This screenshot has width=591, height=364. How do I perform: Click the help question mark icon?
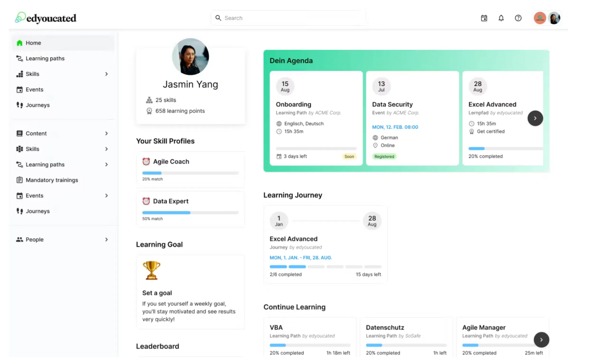pyautogui.click(x=518, y=18)
